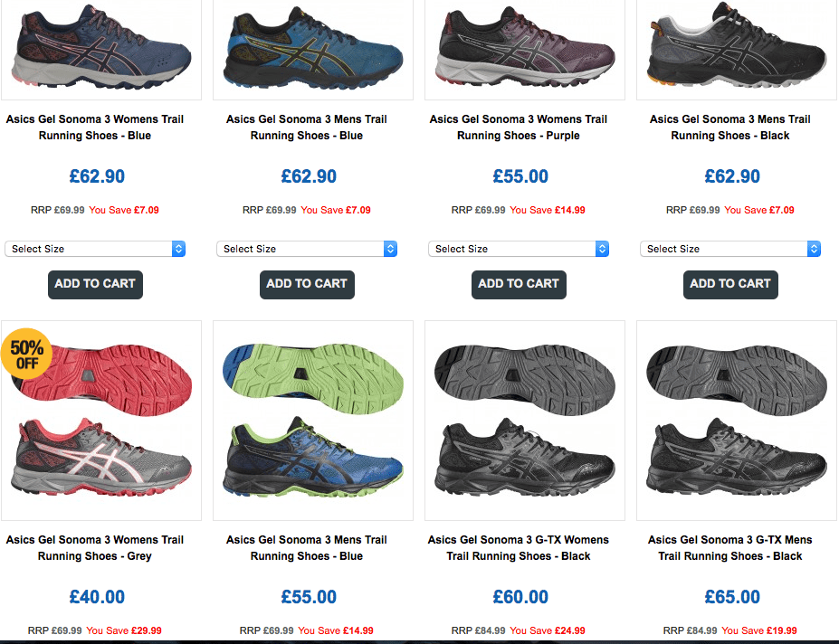Add Womens Purple Sonoma 3 to cart
The width and height of the screenshot is (839, 644).
pos(519,285)
